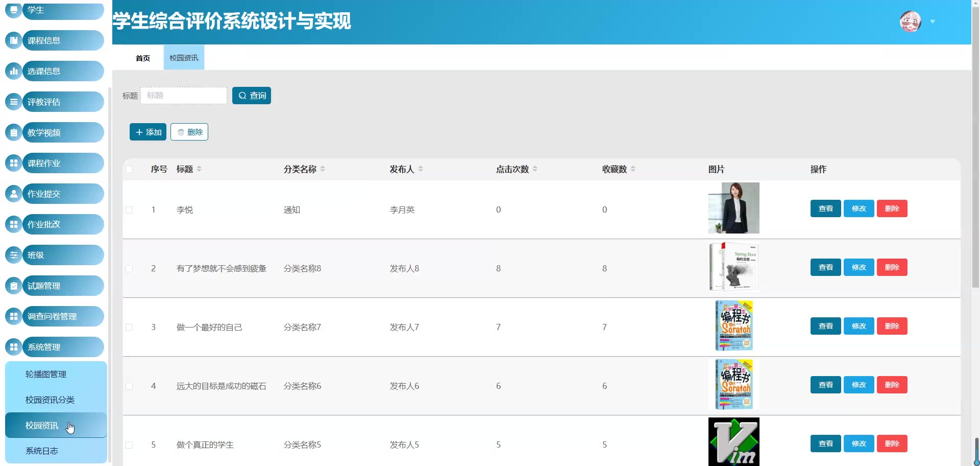Click the 标题 search input field
Screen dimensions: 980x466
click(x=184, y=96)
